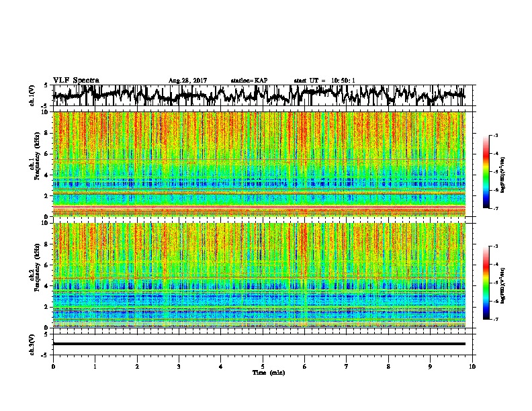Click the ch.1 color scale bar
The height and width of the screenshot is (411, 532).
coord(486,172)
